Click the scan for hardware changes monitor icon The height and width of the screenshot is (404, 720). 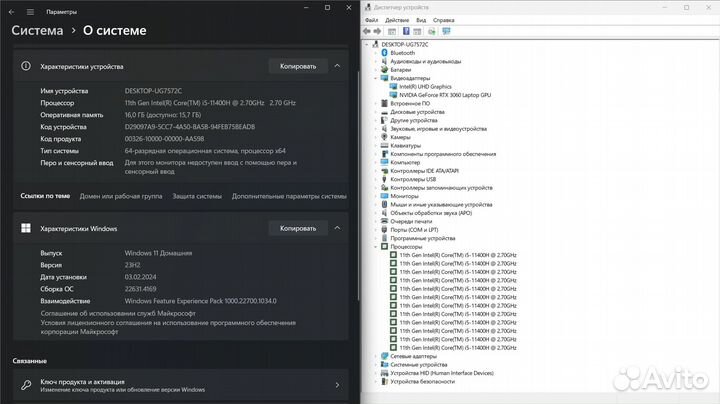tap(446, 31)
